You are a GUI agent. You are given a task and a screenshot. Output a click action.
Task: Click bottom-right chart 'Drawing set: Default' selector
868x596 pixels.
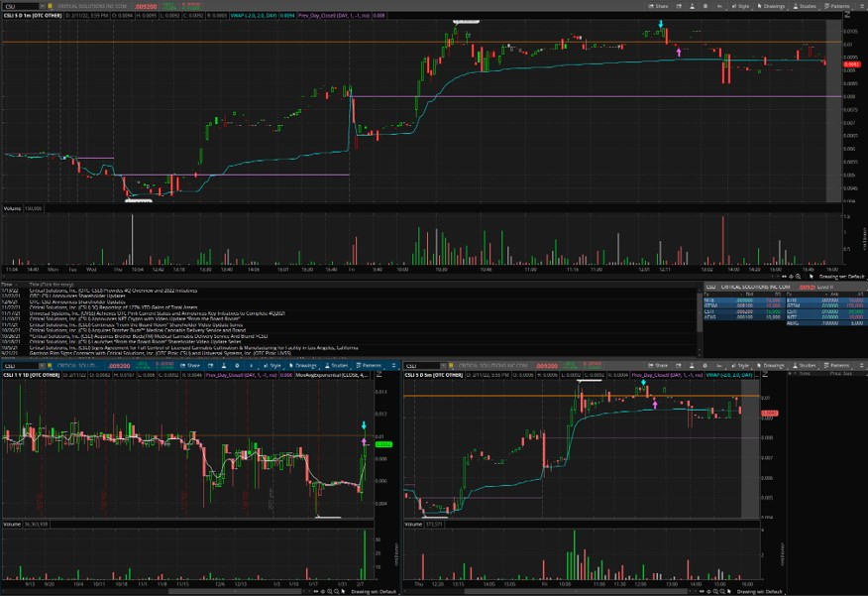click(x=760, y=592)
